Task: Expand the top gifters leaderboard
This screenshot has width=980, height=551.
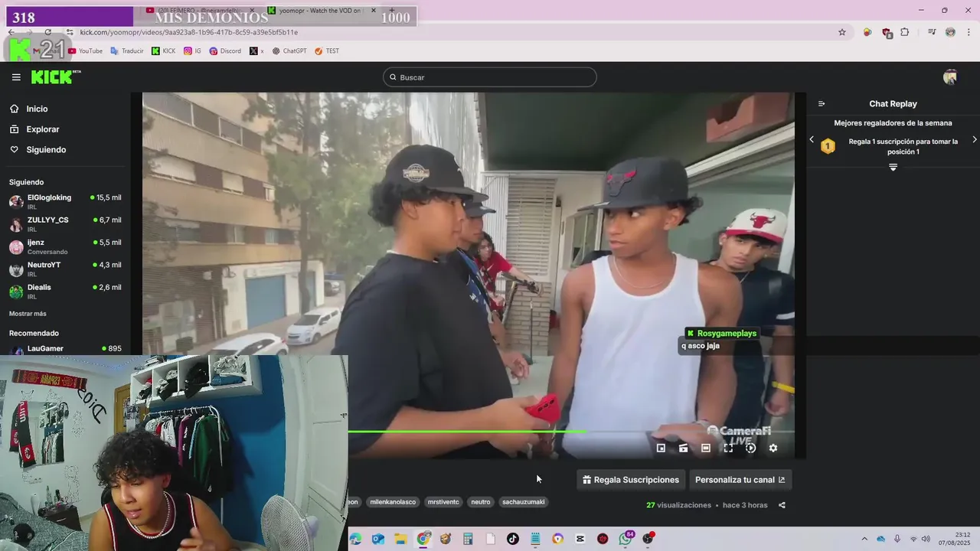Action: 893,167
